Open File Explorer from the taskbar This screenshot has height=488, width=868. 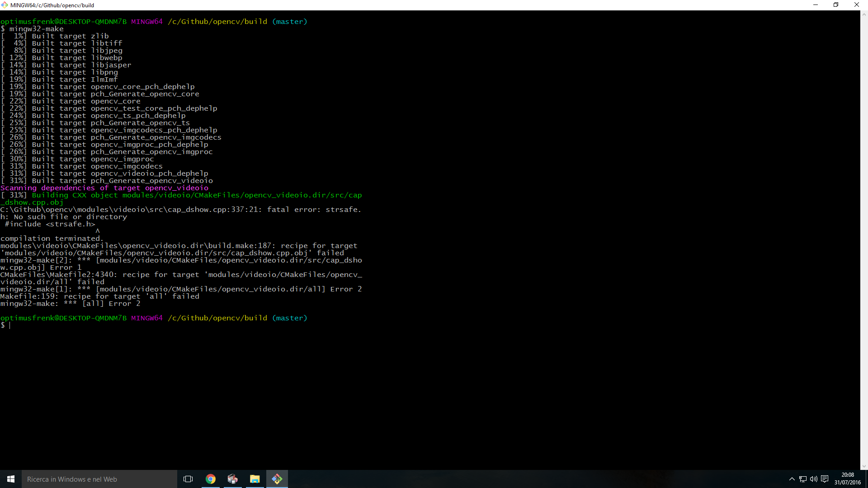(x=255, y=479)
